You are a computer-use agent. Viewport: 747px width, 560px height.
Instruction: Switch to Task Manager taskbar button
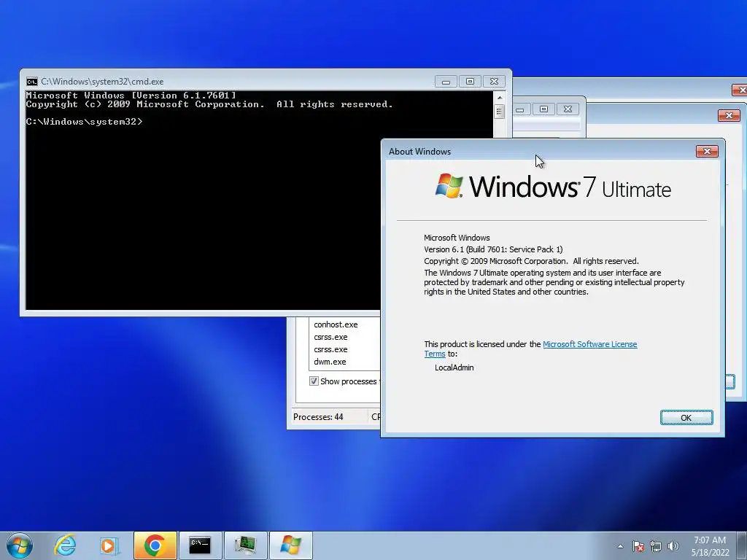(x=245, y=545)
